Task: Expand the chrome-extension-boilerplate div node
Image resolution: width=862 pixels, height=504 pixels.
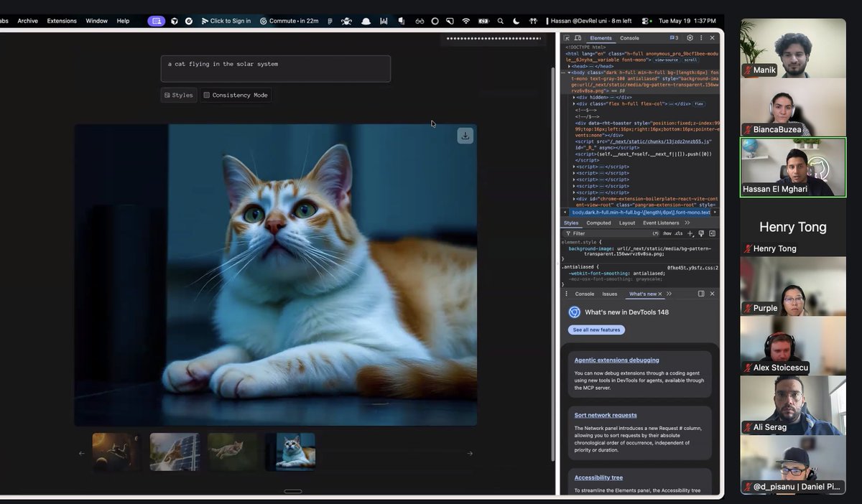Action: 574,199
